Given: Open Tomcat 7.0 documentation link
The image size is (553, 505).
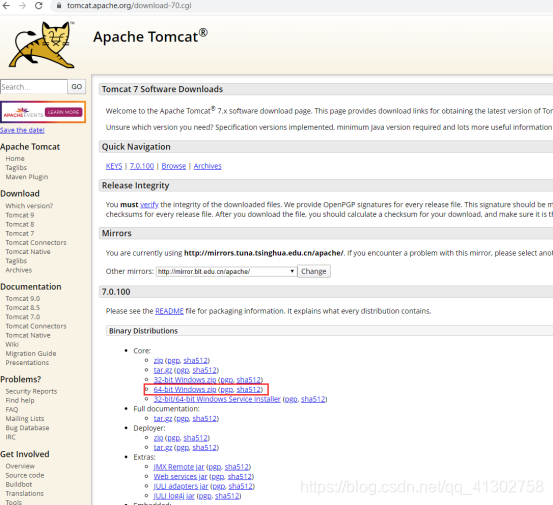Looking at the screenshot, I should pyautogui.click(x=23, y=317).
